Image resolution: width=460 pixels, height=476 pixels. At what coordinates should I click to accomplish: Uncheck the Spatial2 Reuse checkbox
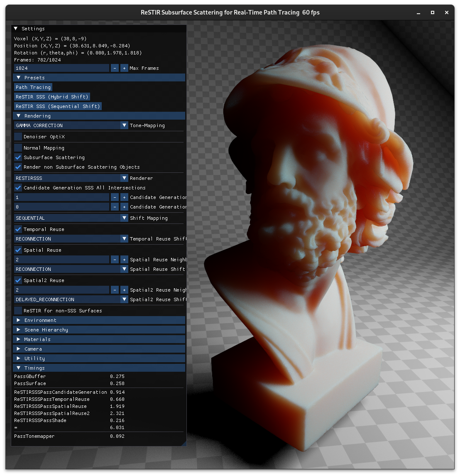pos(18,280)
